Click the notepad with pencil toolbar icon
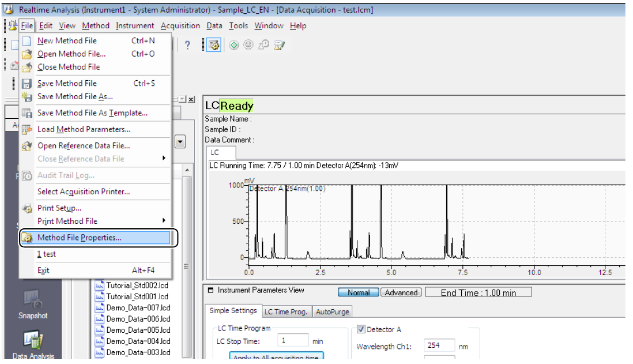This screenshot has width=633, height=364. tap(279, 45)
